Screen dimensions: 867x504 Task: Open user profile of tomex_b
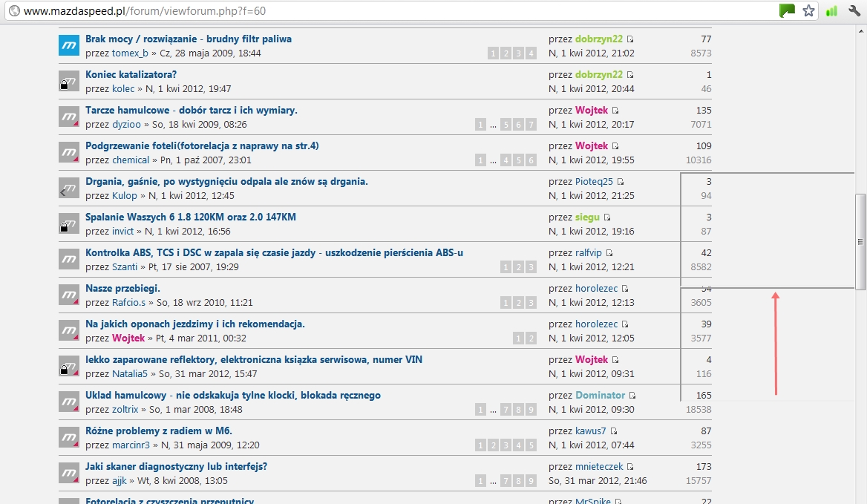tap(130, 53)
